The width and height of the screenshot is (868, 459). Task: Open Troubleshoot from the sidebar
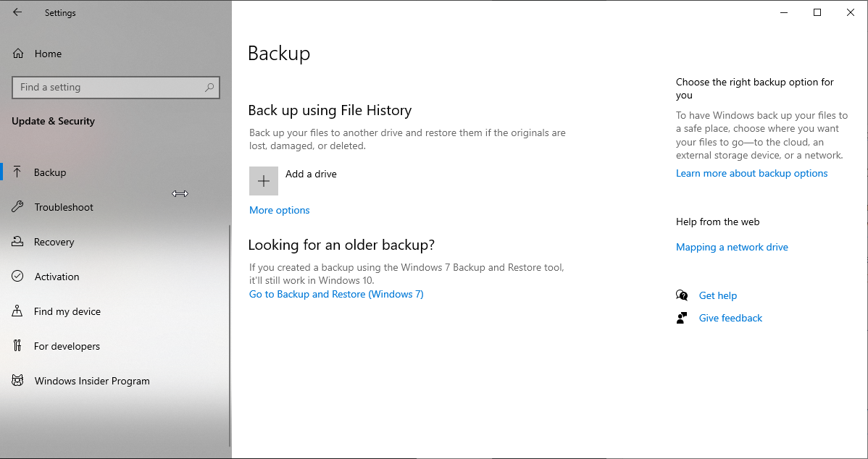pyautogui.click(x=17, y=207)
